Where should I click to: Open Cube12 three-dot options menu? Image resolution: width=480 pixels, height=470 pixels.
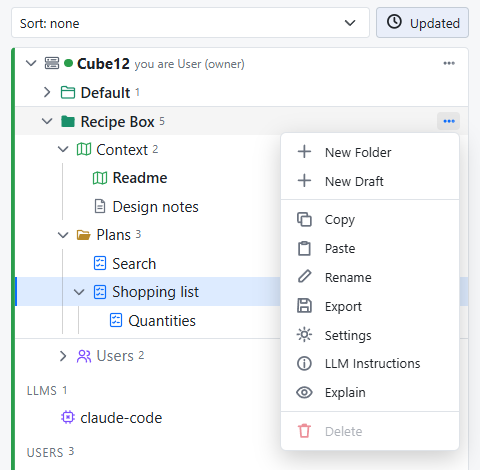pos(449,63)
